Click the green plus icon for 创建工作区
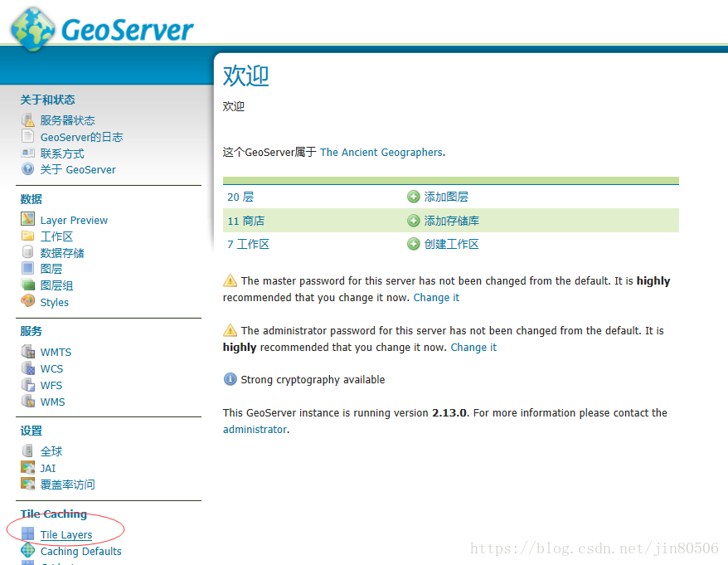728x565 pixels. click(x=413, y=243)
